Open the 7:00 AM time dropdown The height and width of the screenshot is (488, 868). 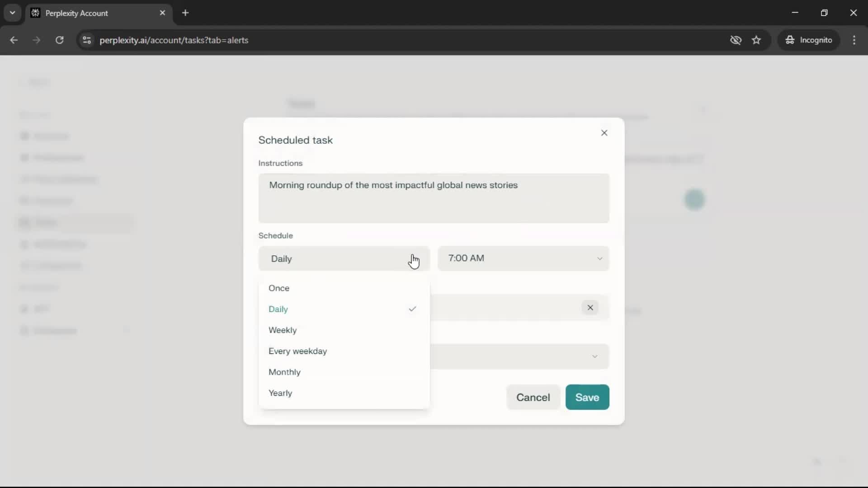pyautogui.click(x=523, y=258)
